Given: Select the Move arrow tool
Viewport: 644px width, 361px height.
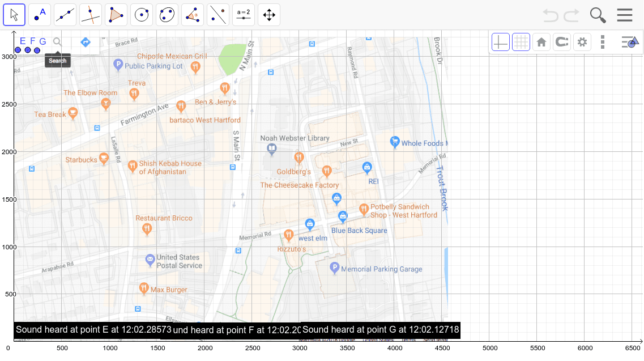Looking at the screenshot, I should point(14,15).
